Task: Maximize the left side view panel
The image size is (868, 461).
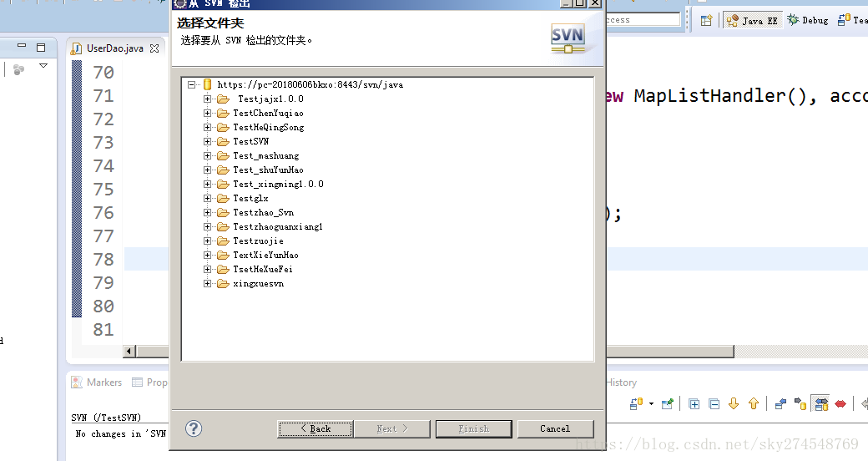Action: click(x=40, y=48)
